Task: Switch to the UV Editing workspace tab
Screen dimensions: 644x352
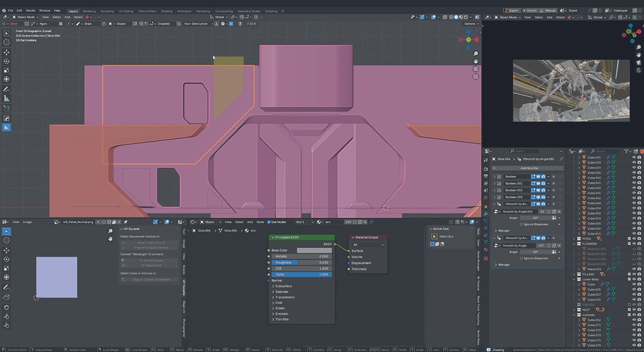Action: [x=126, y=11]
